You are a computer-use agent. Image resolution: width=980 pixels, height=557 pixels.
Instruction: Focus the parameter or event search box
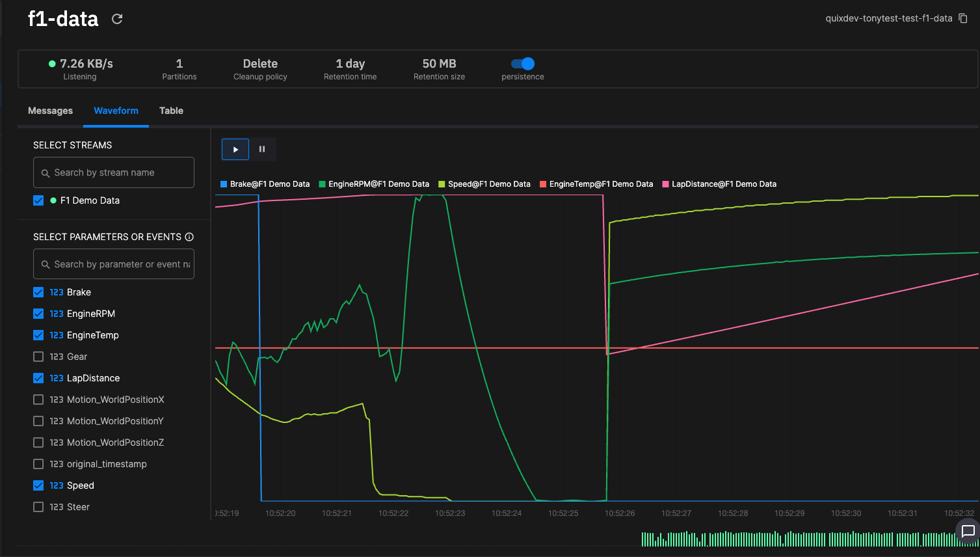tap(114, 264)
